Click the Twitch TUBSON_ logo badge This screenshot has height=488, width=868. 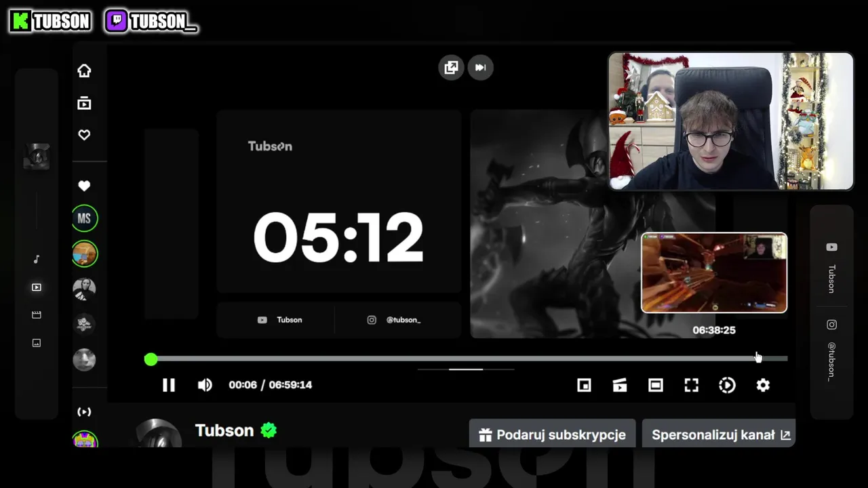coord(152,22)
